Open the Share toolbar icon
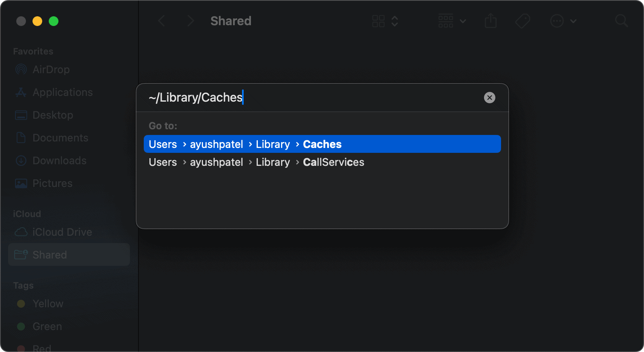 point(491,21)
